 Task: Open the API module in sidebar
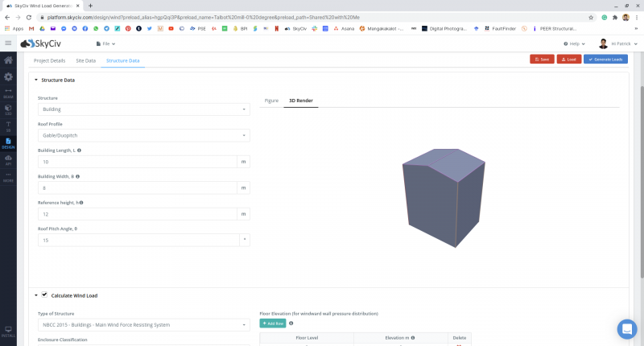(x=8, y=159)
